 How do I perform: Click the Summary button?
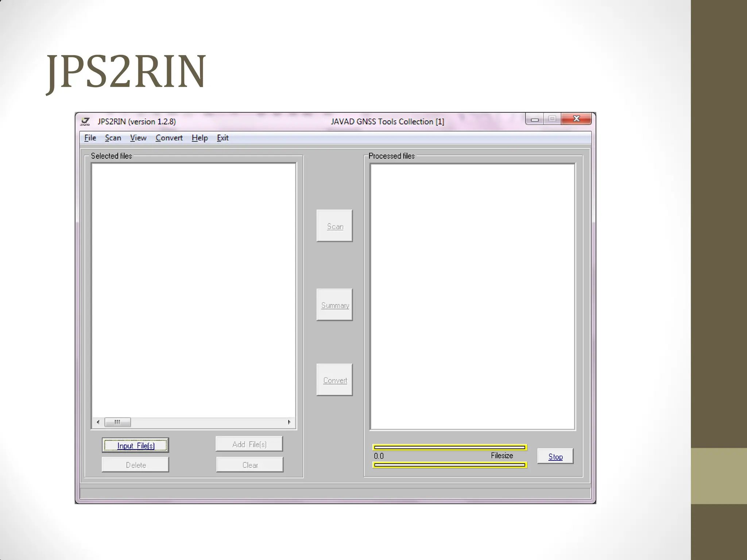coord(334,305)
